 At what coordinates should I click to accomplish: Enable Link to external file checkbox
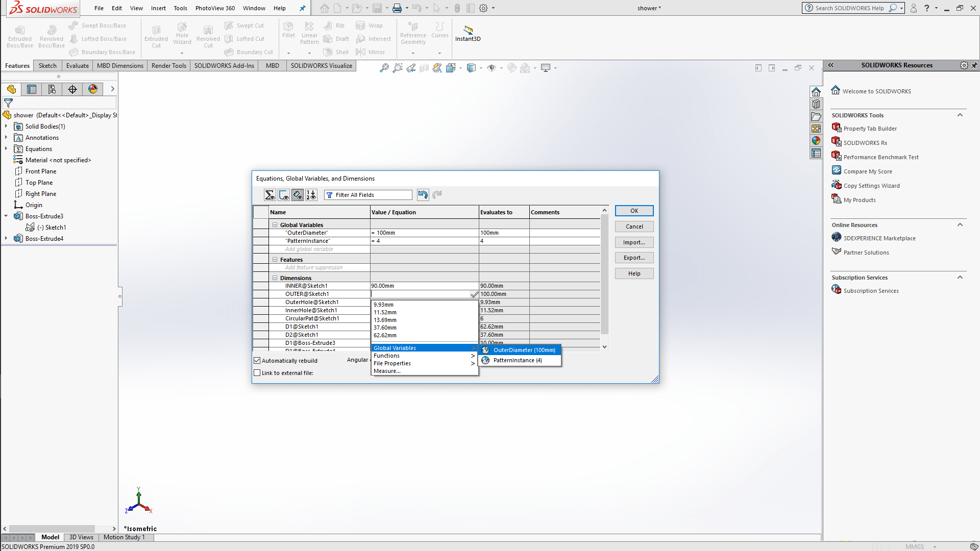click(x=257, y=373)
